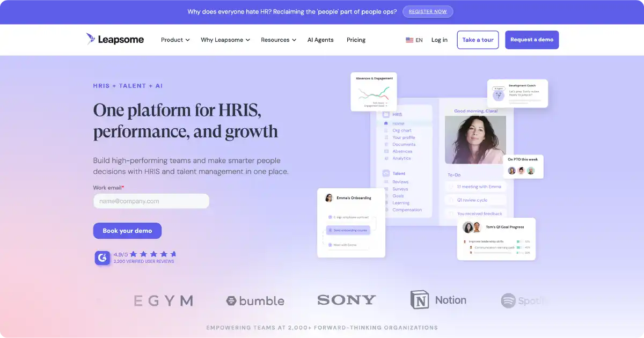644x338 pixels.
Task: Click the G2 rating badge icon
Action: [x=103, y=258]
